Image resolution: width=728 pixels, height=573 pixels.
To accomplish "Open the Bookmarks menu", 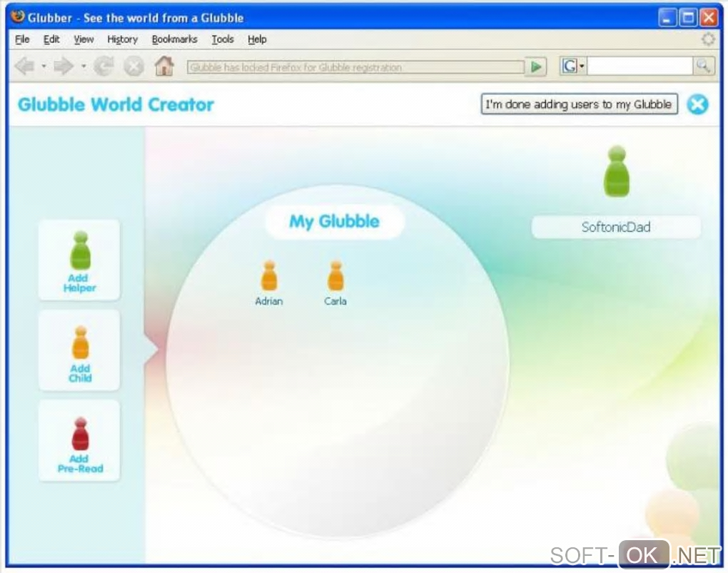I will 175,39.
